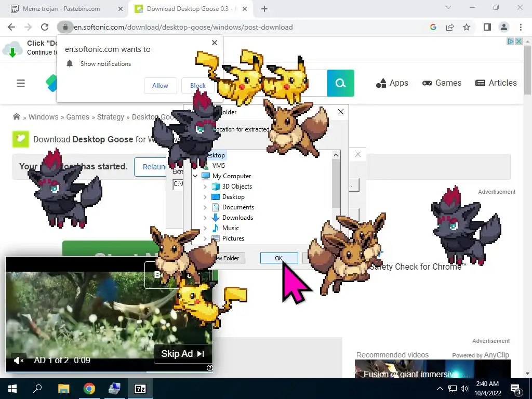Select 3D Objects in the folder tree

click(x=237, y=187)
